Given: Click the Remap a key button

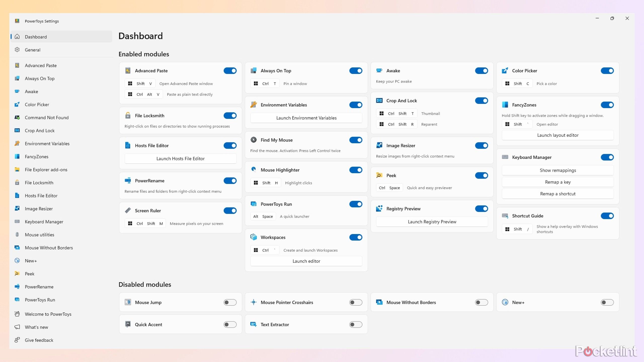Looking at the screenshot, I should 558,182.
